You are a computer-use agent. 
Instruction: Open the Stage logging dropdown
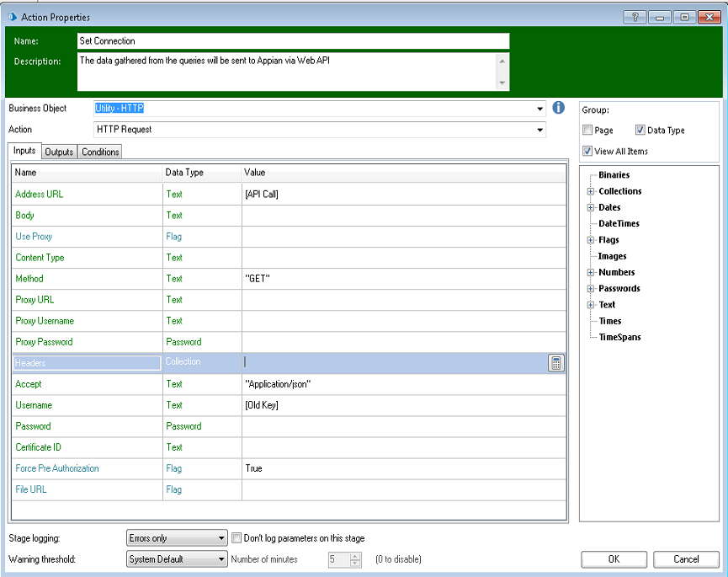[221, 538]
